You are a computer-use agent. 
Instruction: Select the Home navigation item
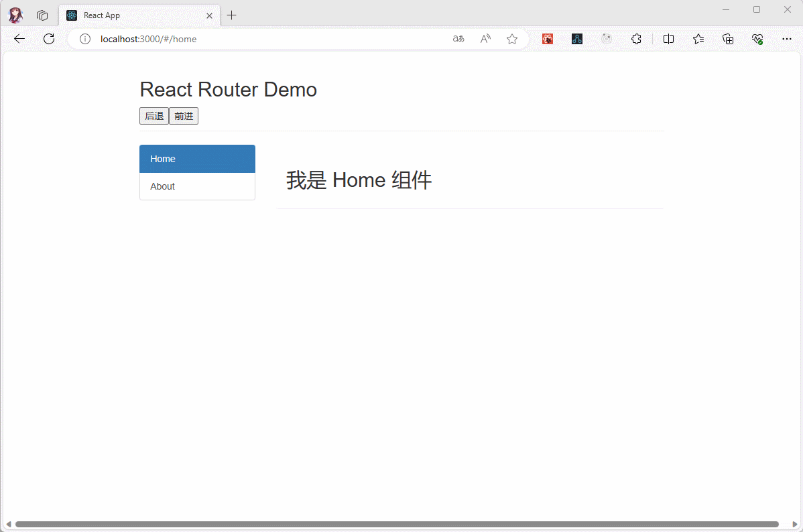click(197, 159)
